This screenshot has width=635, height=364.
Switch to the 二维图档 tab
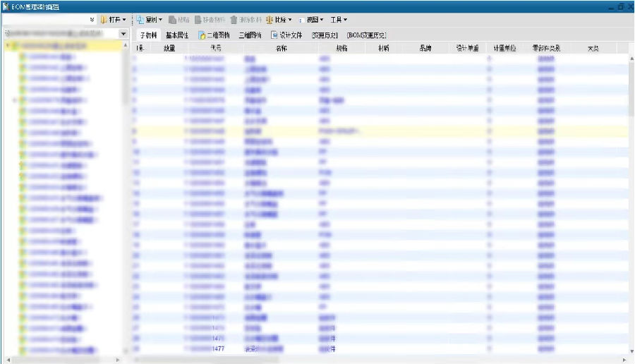pos(214,35)
